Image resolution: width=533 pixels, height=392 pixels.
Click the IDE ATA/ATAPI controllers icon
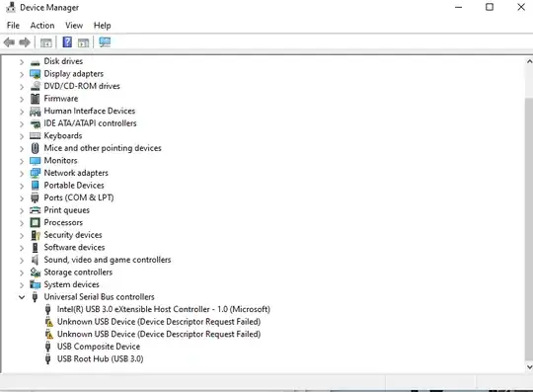pos(35,123)
